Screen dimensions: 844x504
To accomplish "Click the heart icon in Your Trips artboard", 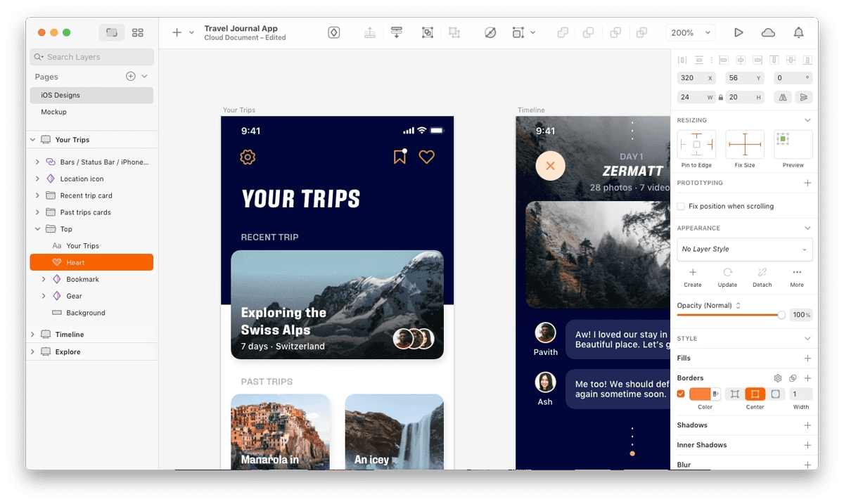I will tap(427, 157).
